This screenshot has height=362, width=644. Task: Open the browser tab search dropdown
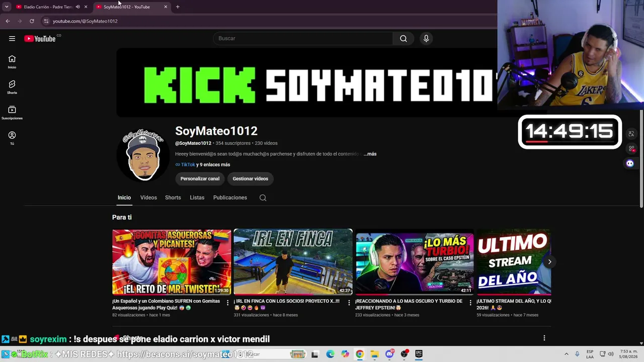(x=7, y=7)
